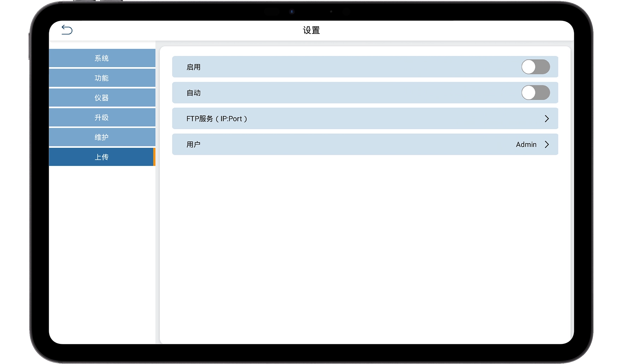
Task: Select the highlighted 上传 tab
Action: click(x=102, y=157)
